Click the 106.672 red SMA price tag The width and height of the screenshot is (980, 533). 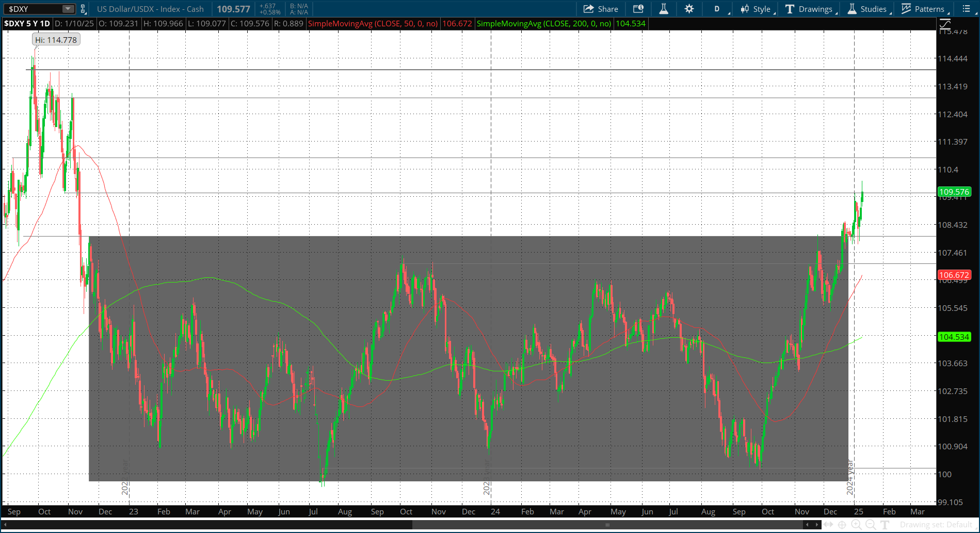(954, 275)
